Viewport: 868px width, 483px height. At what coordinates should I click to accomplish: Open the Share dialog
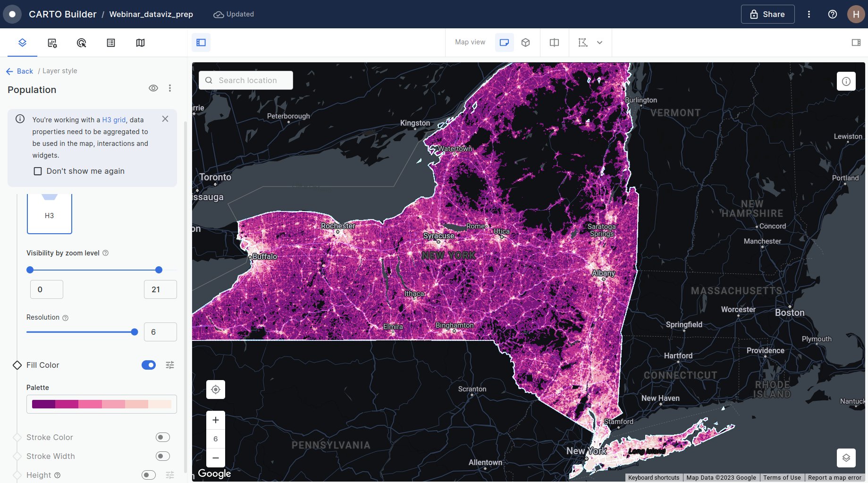click(767, 14)
